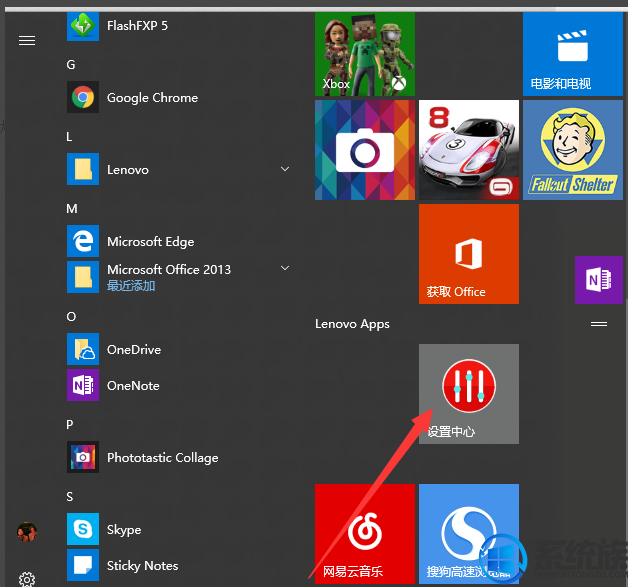
Task: Open the hamburger menu at top left
Action: 27,40
